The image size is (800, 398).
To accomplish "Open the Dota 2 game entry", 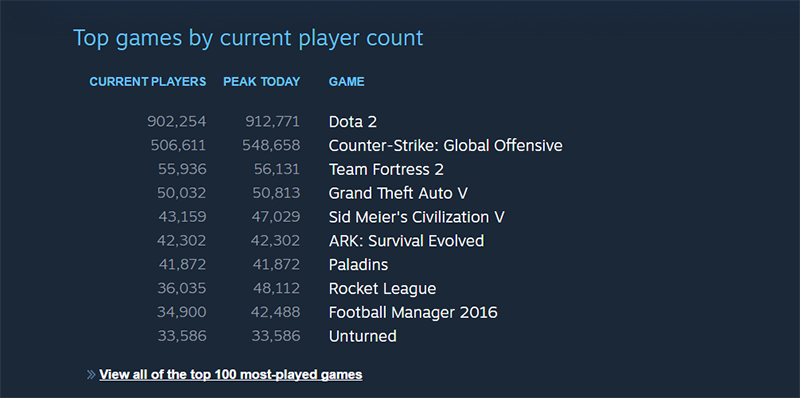I will pyautogui.click(x=353, y=121).
